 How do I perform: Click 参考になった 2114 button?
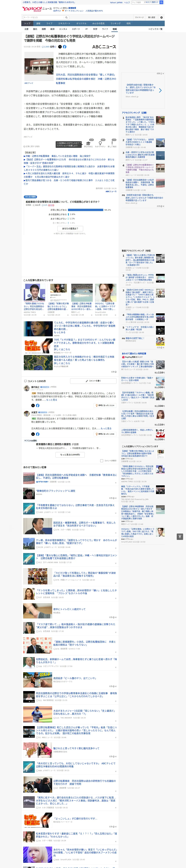[105, 405]
